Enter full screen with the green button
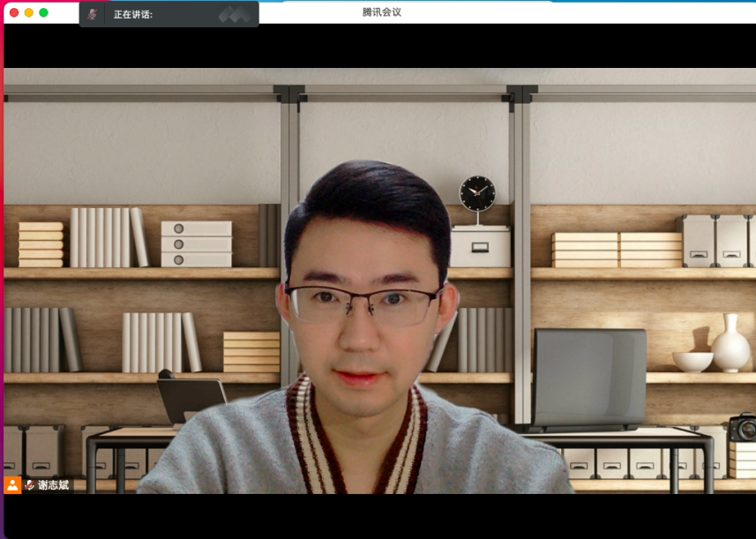756x539 pixels. click(44, 12)
